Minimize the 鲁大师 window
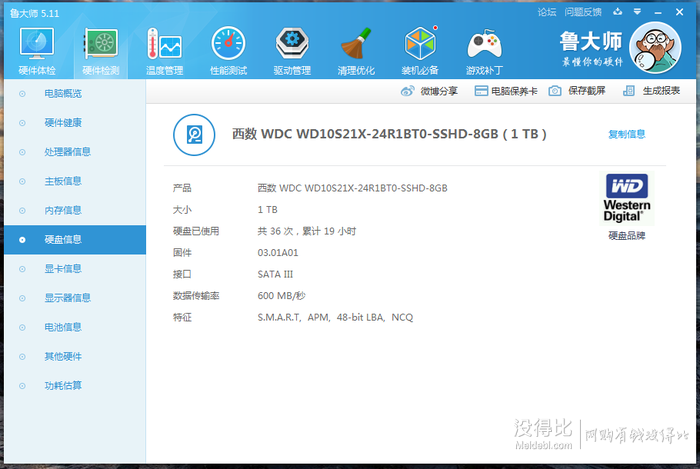This screenshot has width=700, height=469. (x=658, y=12)
